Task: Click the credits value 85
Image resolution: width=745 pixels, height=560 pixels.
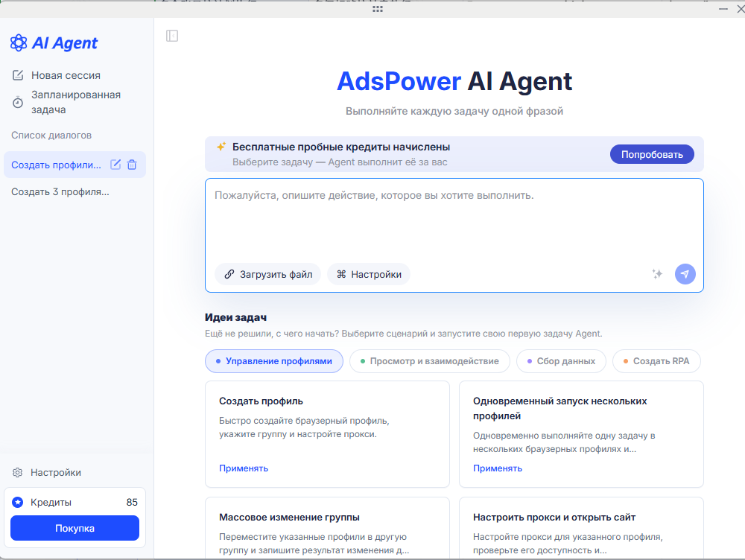Action: click(x=132, y=502)
